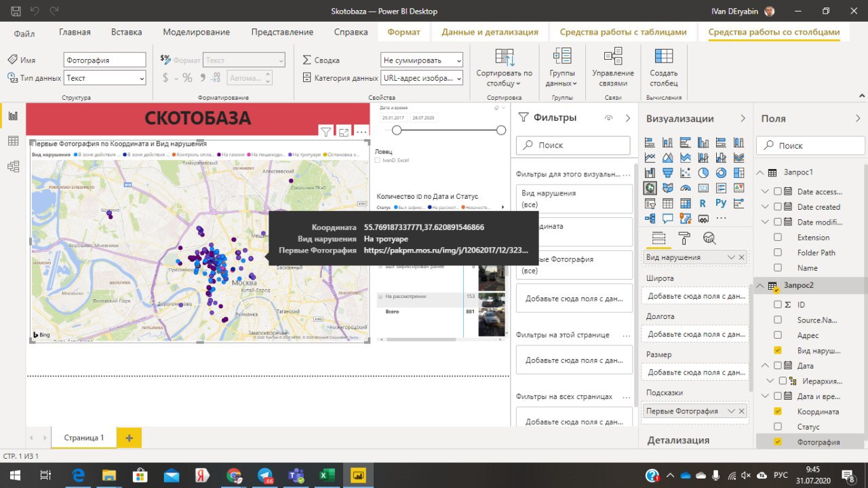Check the Folder Path field
868x488 pixels.
(778, 252)
